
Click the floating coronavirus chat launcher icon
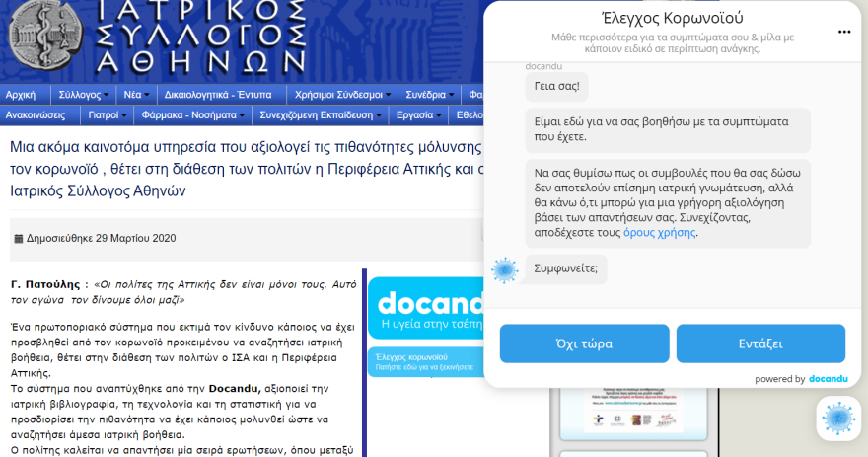point(837,417)
